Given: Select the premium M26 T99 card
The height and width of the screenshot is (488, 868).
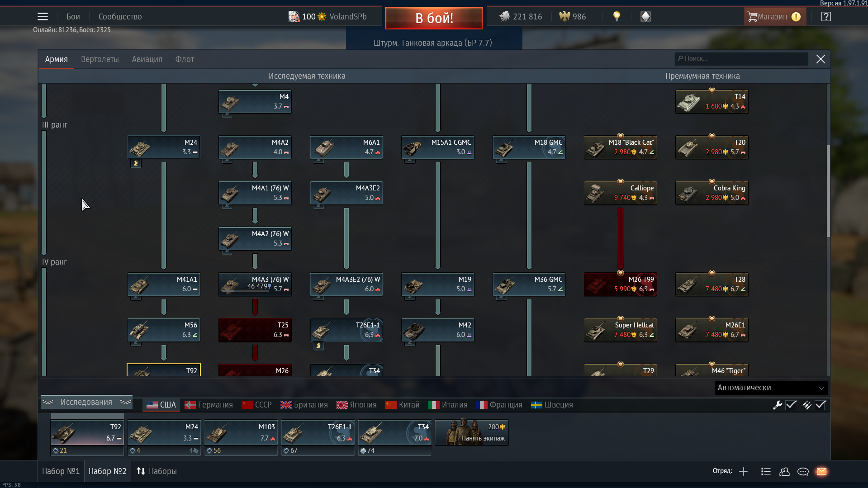Looking at the screenshot, I should pyautogui.click(x=621, y=284).
